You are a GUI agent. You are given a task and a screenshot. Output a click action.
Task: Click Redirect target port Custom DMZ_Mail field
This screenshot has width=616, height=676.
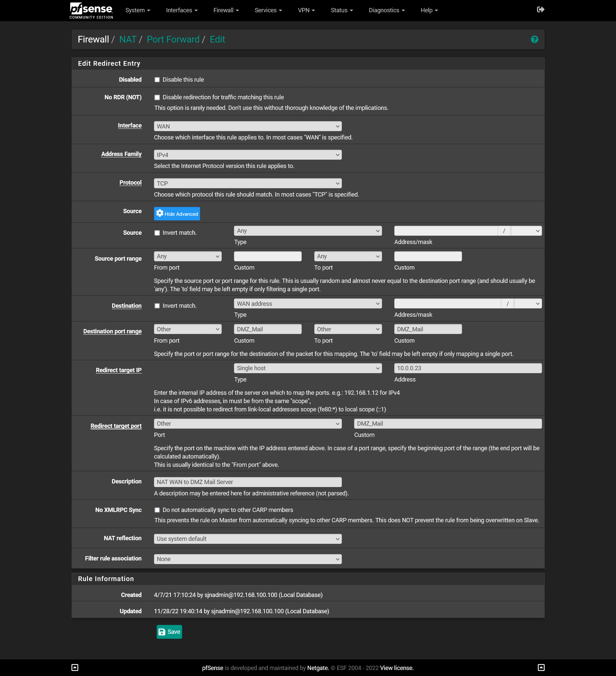tap(448, 424)
